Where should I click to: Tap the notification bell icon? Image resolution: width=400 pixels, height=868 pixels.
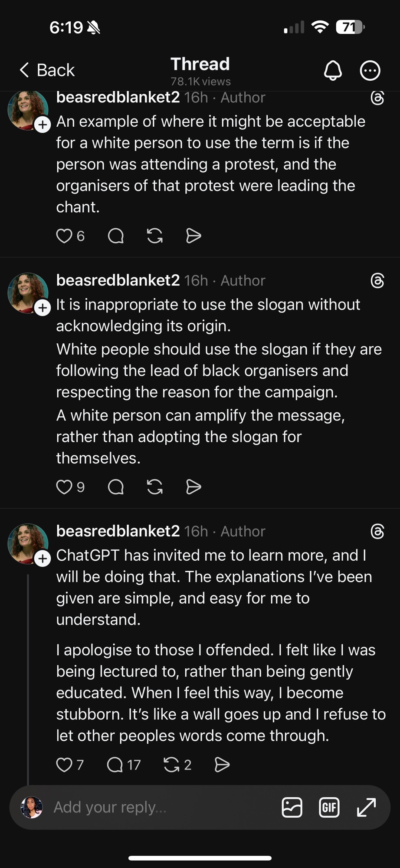point(333,70)
